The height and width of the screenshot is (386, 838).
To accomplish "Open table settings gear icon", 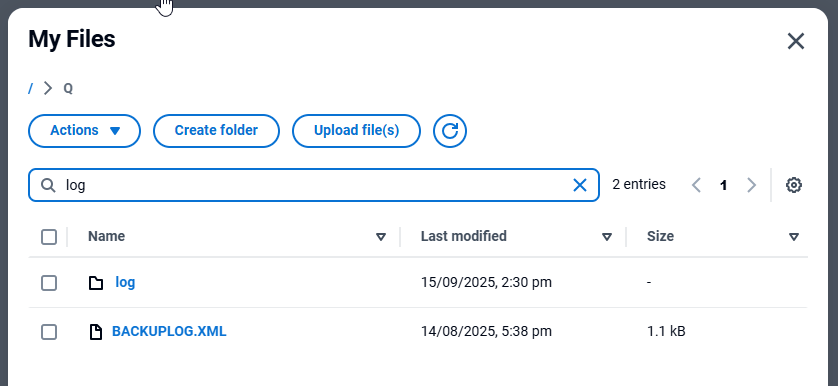I will [x=794, y=185].
